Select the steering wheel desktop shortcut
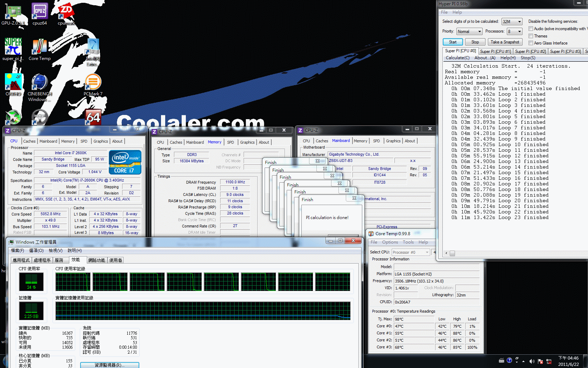 pyautogui.click(x=40, y=117)
